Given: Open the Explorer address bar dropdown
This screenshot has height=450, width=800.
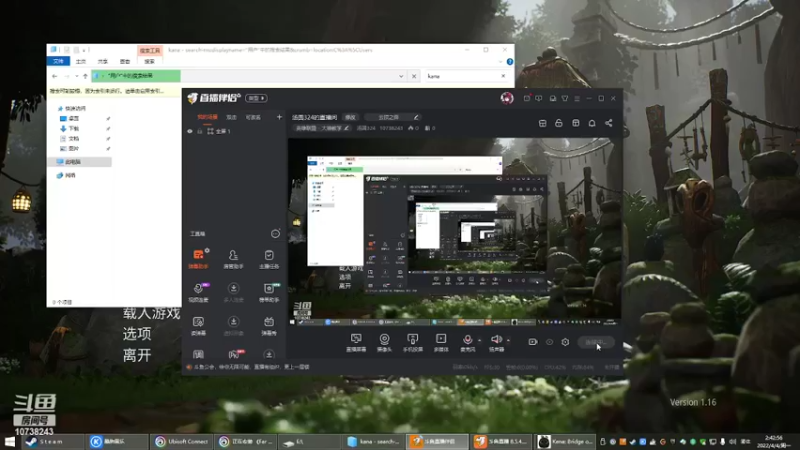Looking at the screenshot, I should (401, 76).
